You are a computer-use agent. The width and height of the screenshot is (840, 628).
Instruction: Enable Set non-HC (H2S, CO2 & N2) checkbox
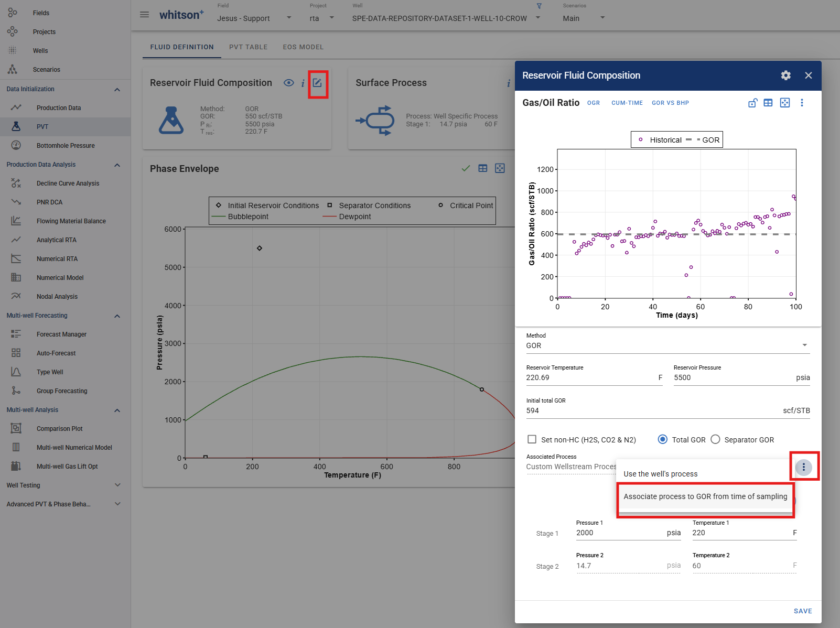point(532,439)
